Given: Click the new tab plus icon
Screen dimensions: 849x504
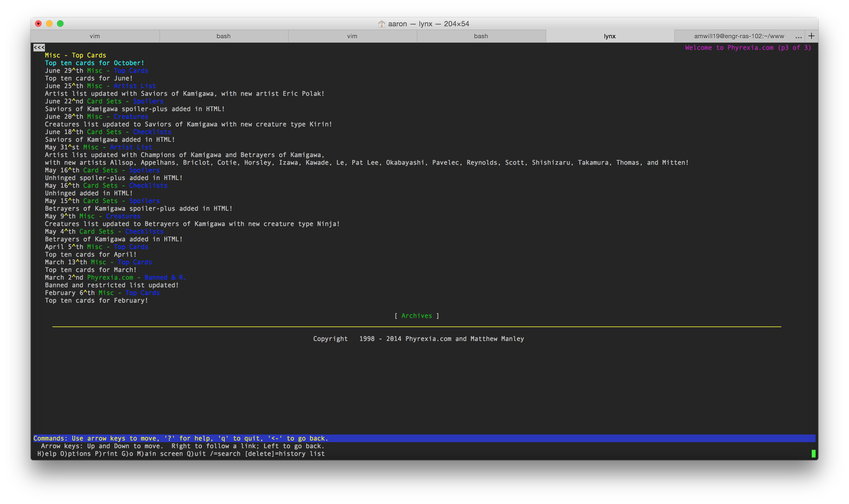Looking at the screenshot, I should coord(811,36).
